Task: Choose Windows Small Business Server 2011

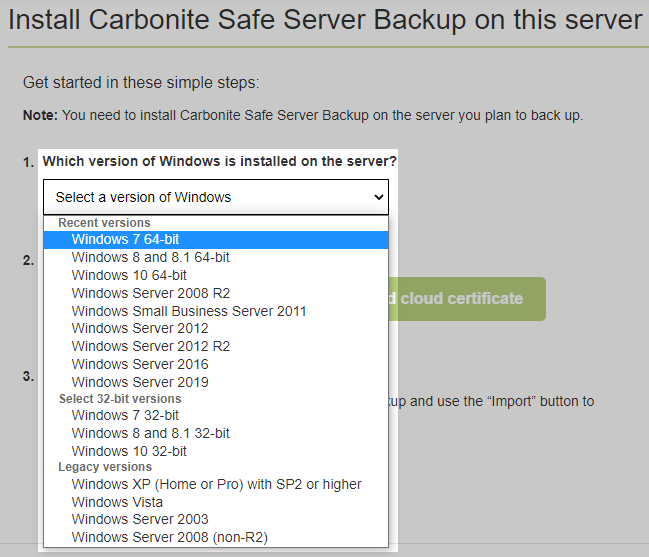Action: click(x=189, y=311)
